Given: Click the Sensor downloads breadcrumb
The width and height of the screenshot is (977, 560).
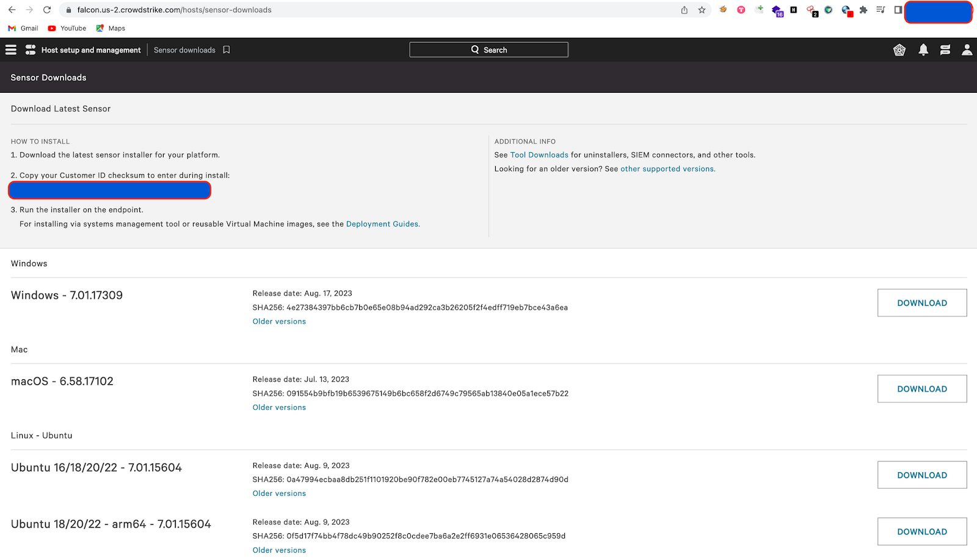Looking at the screenshot, I should 184,50.
